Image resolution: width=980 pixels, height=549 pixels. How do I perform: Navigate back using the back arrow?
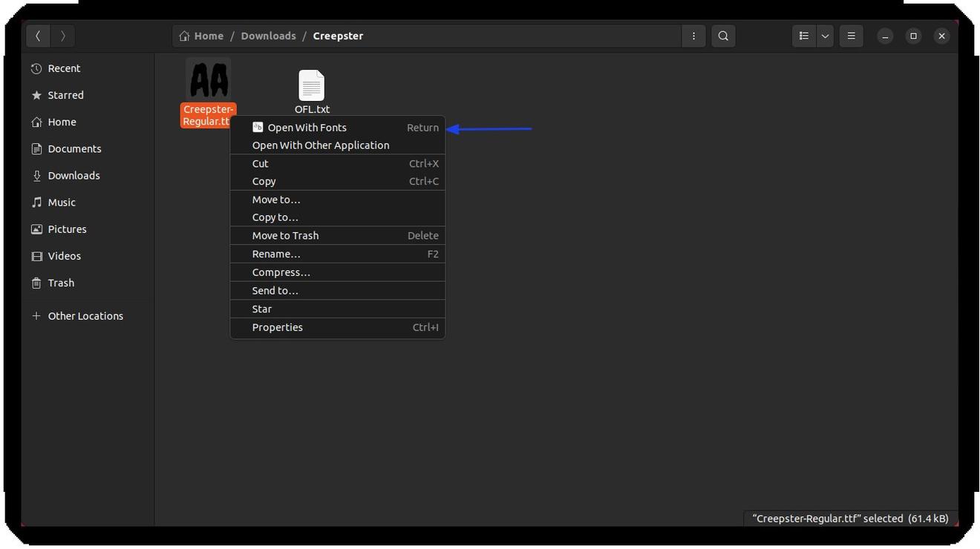38,36
